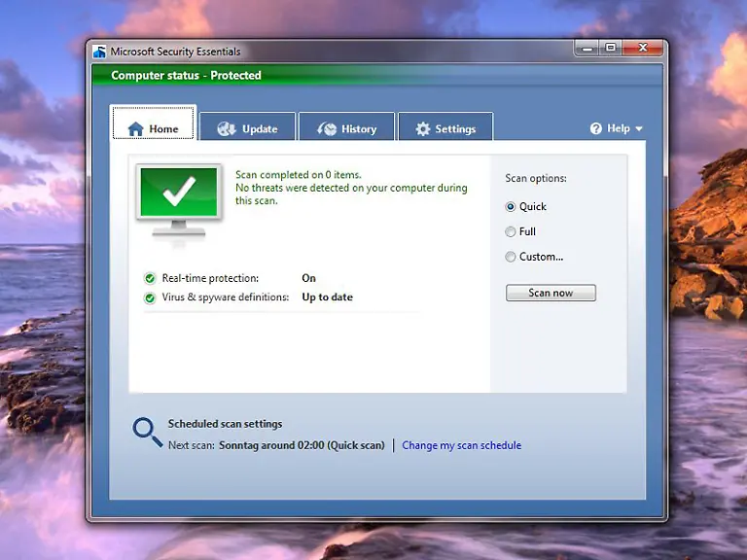747x560 pixels.
Task: Click the magnifying glass scheduled scan icon
Action: pos(147,432)
